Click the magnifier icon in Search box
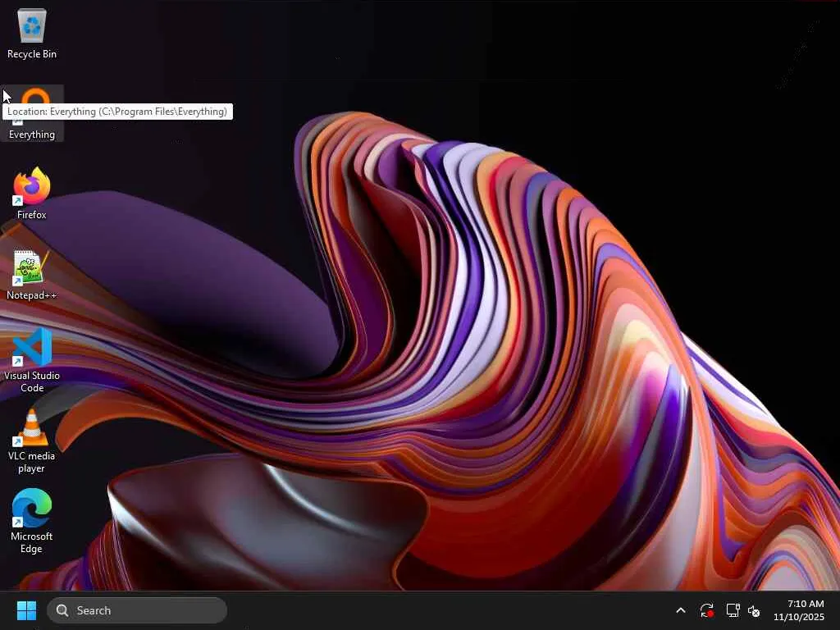 pos(62,610)
